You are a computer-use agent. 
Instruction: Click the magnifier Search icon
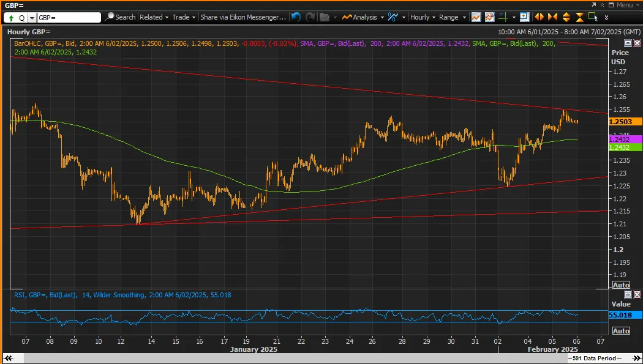(x=110, y=17)
